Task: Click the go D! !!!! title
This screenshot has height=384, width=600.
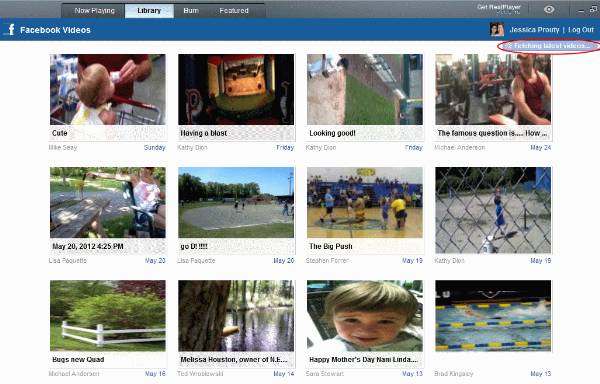Action: tap(194, 246)
